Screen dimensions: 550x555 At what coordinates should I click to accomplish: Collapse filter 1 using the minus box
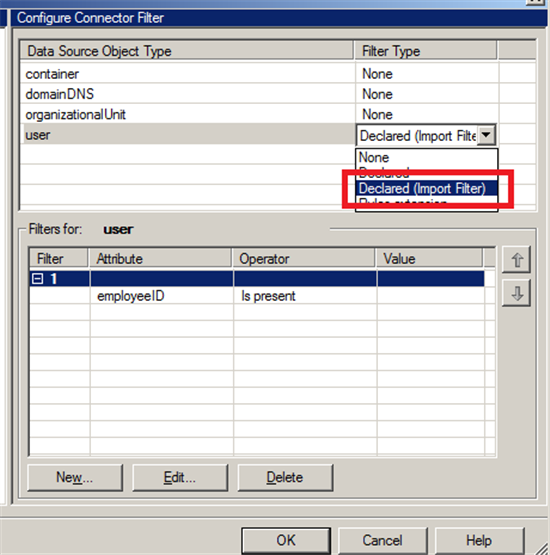point(37,279)
